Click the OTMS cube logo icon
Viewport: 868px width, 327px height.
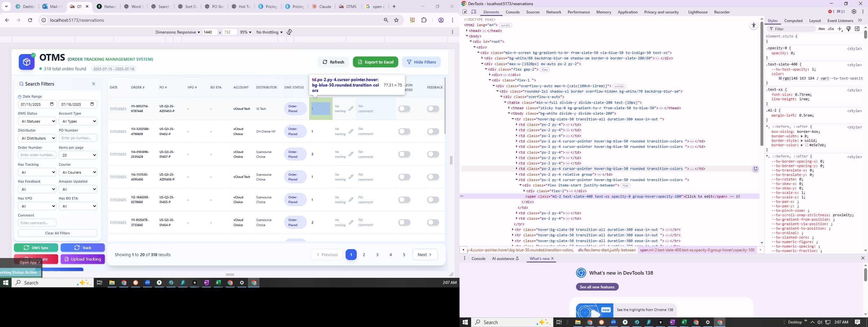26,62
